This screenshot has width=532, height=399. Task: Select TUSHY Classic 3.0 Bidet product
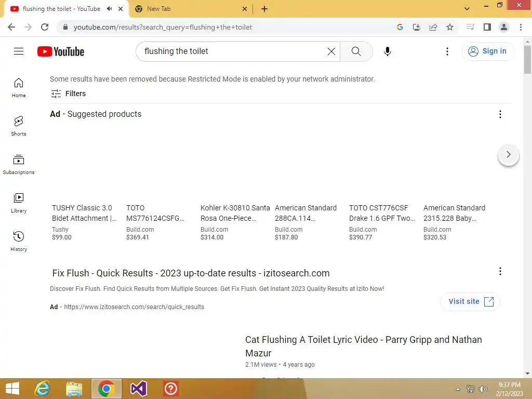pyautogui.click(x=84, y=213)
